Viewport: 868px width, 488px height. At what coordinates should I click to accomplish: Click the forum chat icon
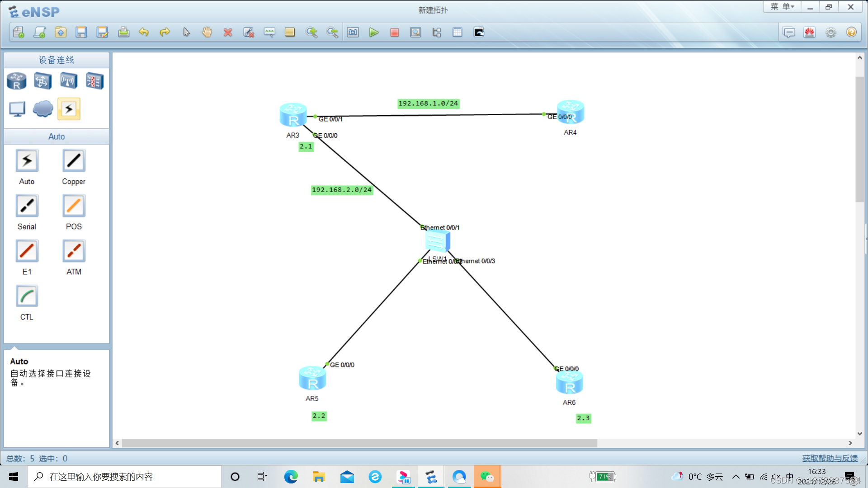pyautogui.click(x=789, y=32)
